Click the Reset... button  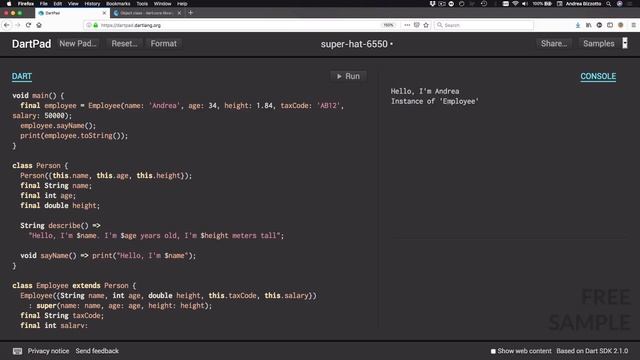124,43
